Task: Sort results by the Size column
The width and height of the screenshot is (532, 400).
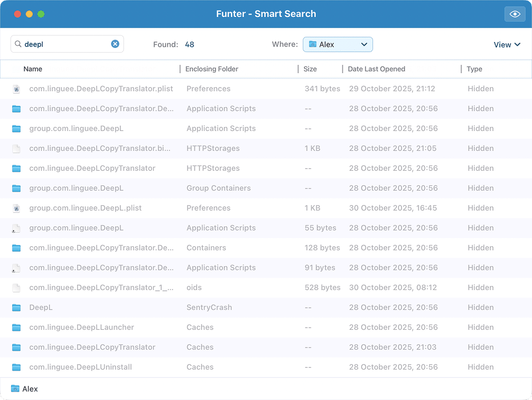Action: coord(310,69)
